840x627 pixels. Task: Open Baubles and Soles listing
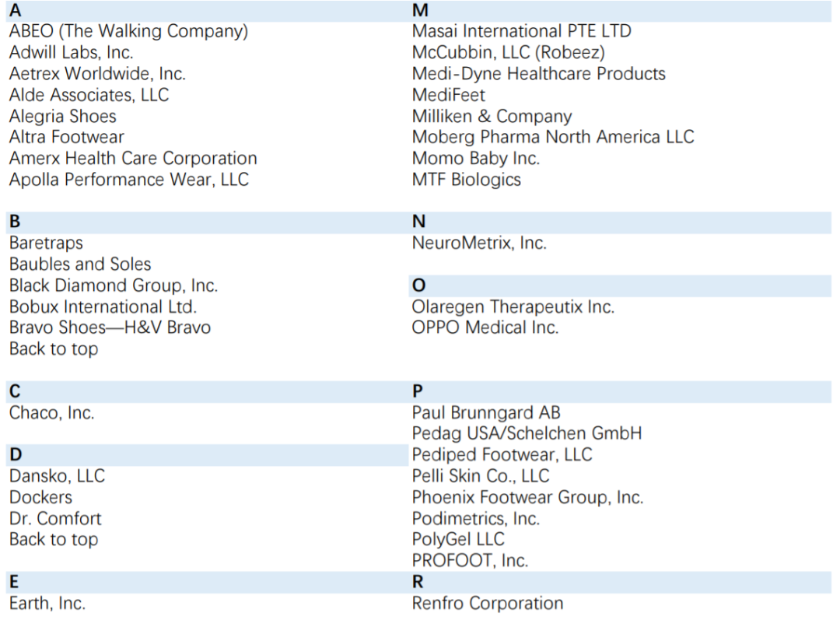click(80, 264)
